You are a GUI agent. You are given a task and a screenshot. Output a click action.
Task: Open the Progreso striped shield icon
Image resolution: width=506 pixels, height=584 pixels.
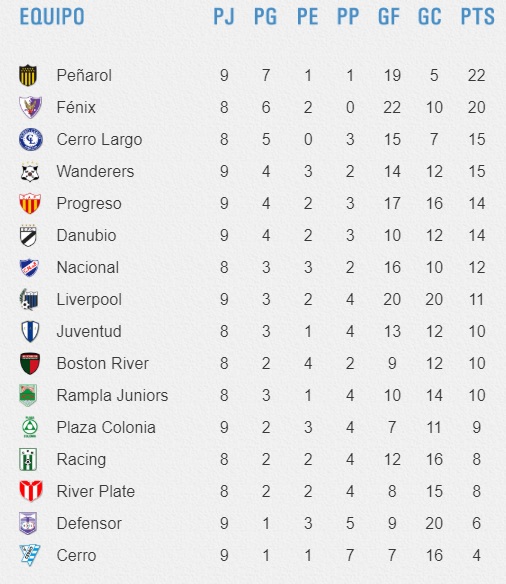(30, 203)
